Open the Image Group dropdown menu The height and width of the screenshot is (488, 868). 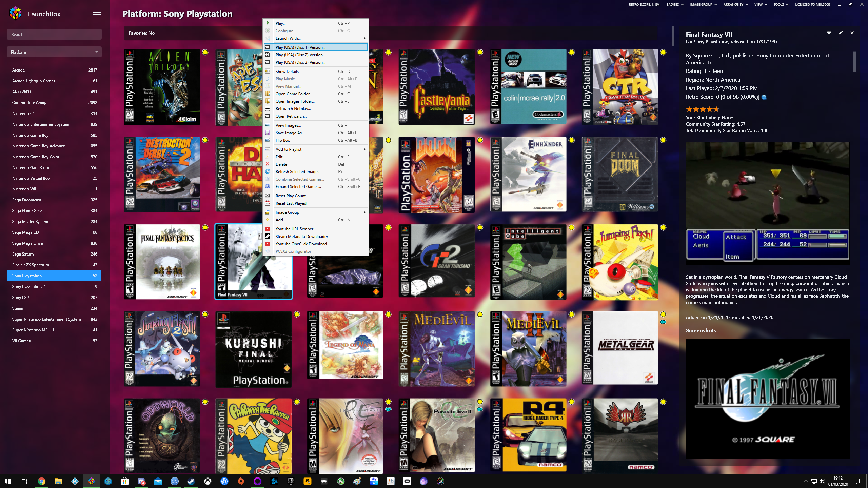[704, 5]
